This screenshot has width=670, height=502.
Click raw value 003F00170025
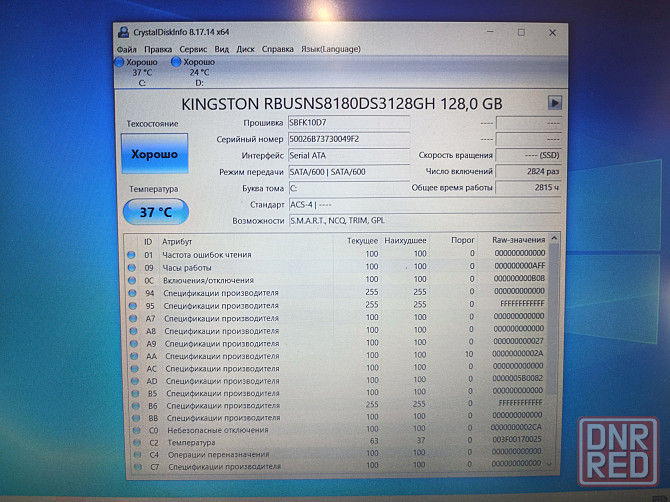[x=517, y=439]
